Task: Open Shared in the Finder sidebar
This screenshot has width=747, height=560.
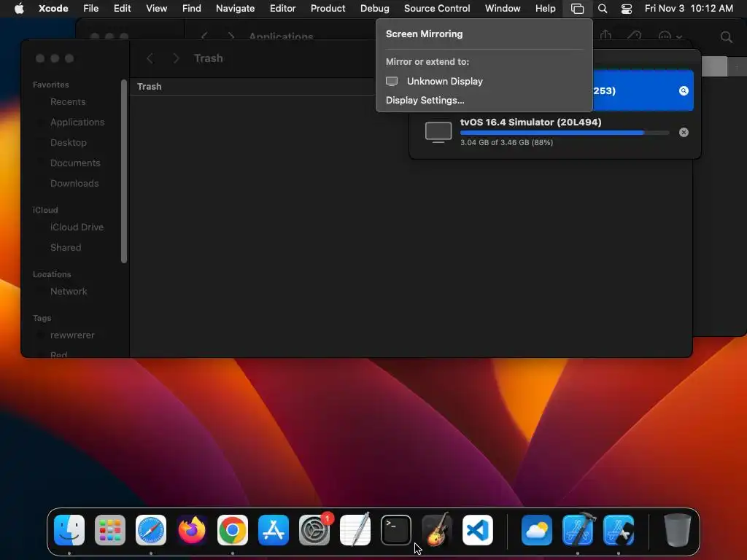Action: point(66,248)
